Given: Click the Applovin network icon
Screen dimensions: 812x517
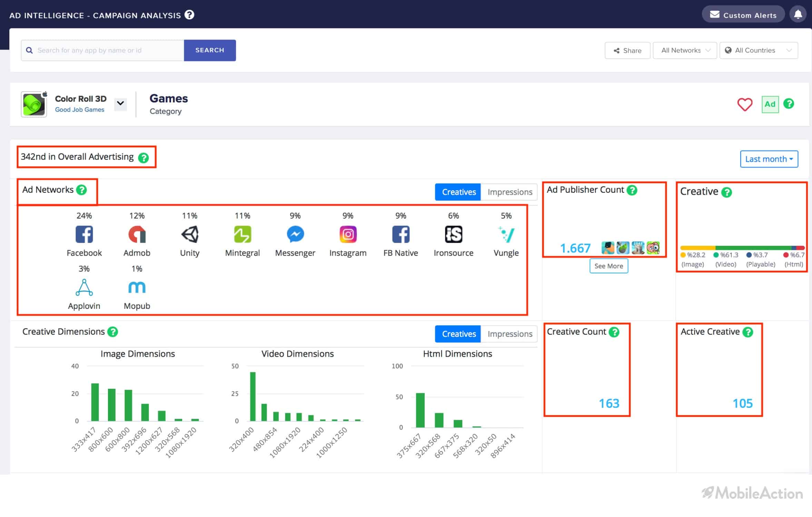Looking at the screenshot, I should [x=84, y=287].
